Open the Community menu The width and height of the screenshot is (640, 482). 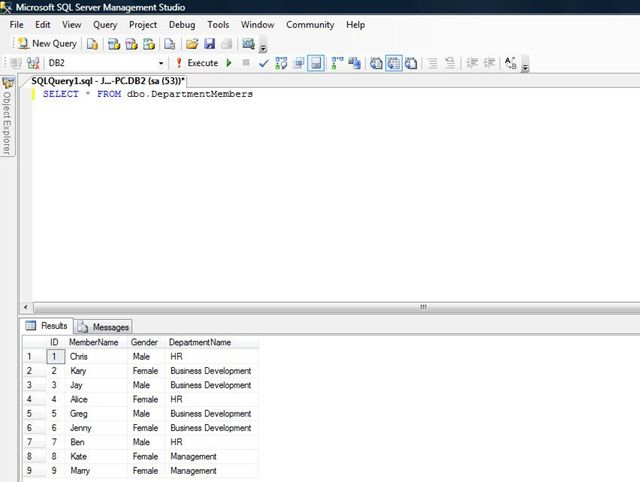tap(310, 25)
